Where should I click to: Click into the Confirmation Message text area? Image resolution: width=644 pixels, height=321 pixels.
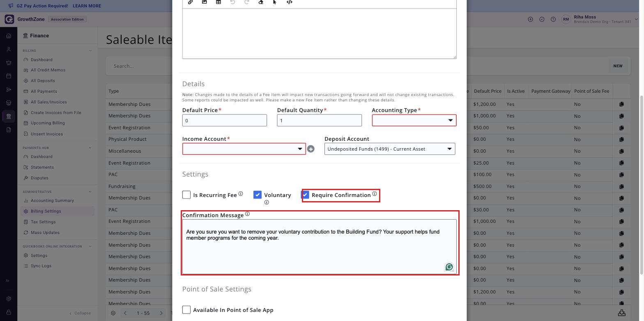320,246
